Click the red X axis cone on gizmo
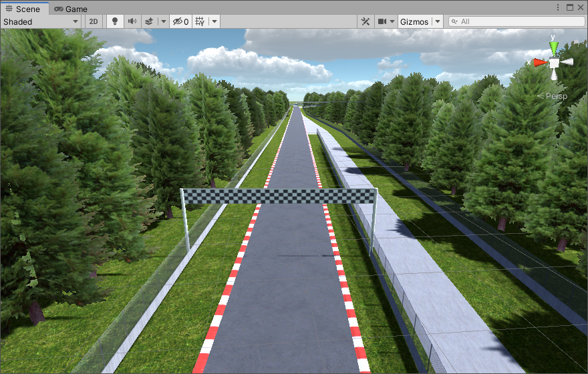Viewport: 588px width, 374px height. click(541, 63)
